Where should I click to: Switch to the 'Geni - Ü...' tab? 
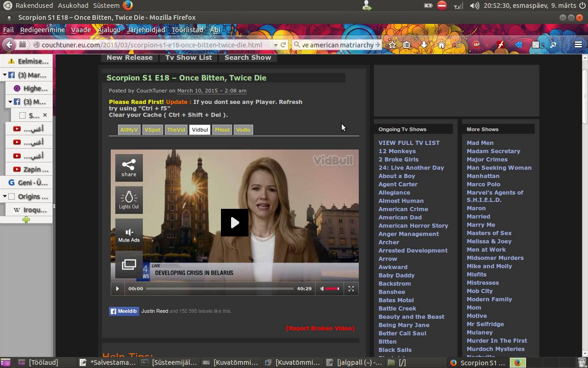coord(27,183)
